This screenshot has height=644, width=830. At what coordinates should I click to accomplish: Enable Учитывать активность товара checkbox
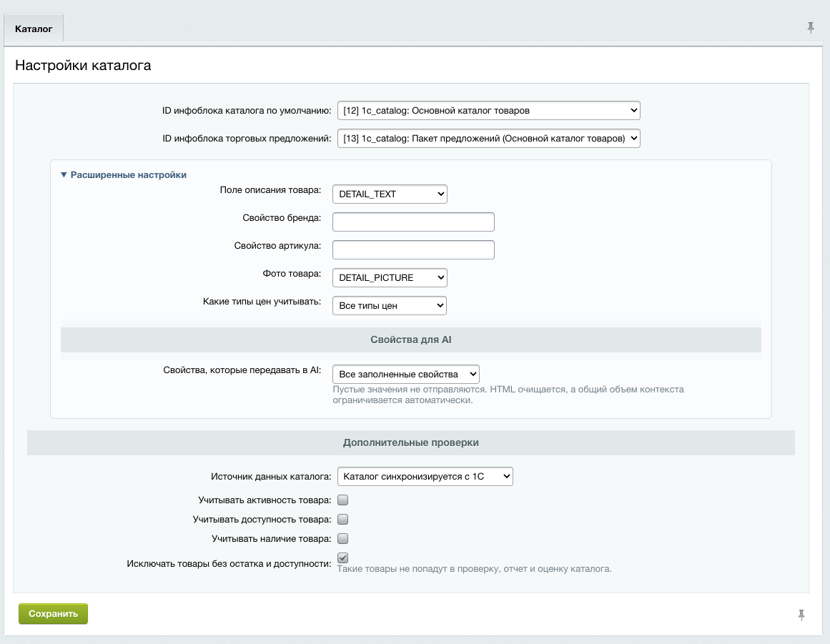(x=342, y=500)
